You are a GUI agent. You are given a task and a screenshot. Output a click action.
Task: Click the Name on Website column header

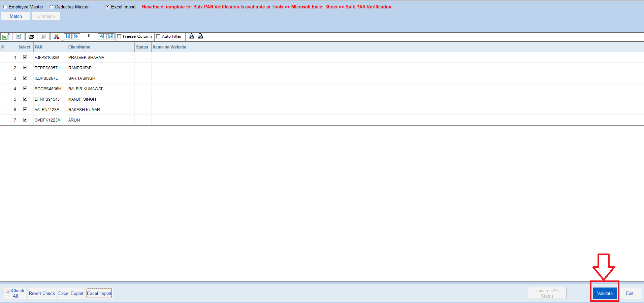[x=397, y=47]
